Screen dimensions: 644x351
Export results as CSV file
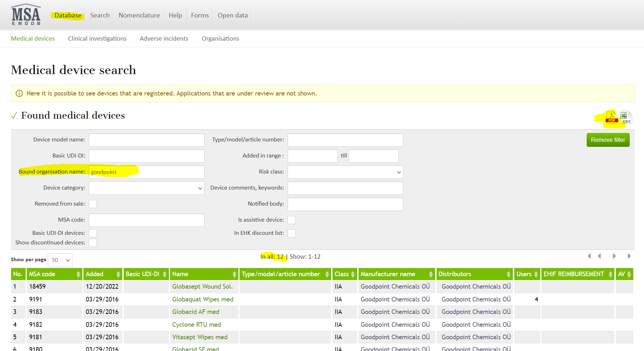(x=625, y=118)
